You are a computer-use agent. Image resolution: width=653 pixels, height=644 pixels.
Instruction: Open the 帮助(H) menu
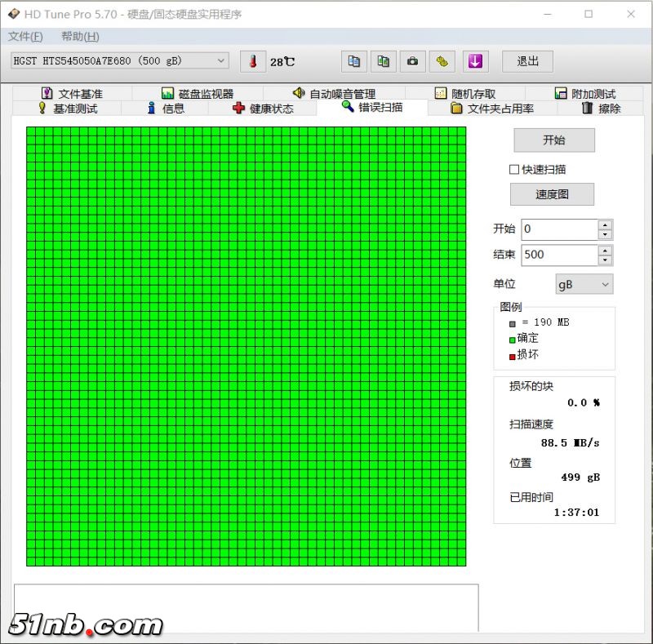tap(80, 37)
